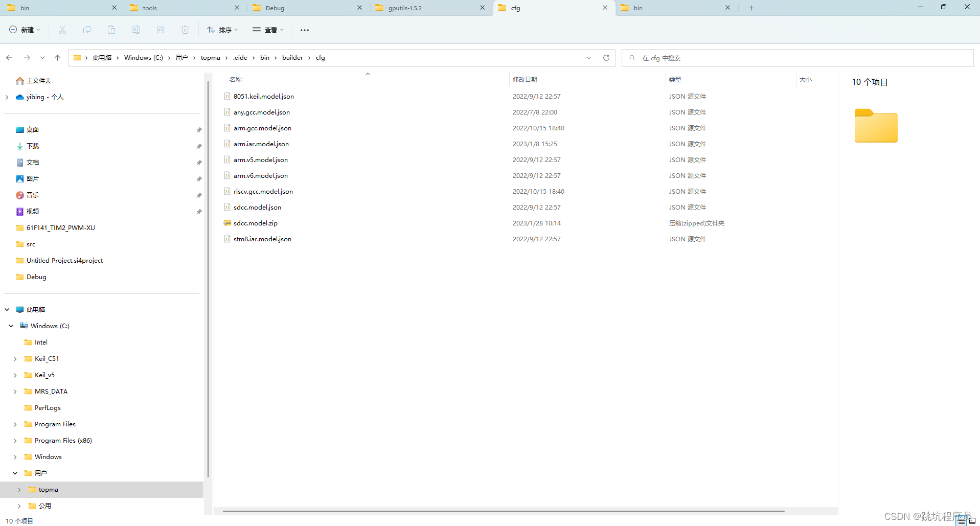Select the any.gcc.model.json file

tap(262, 112)
